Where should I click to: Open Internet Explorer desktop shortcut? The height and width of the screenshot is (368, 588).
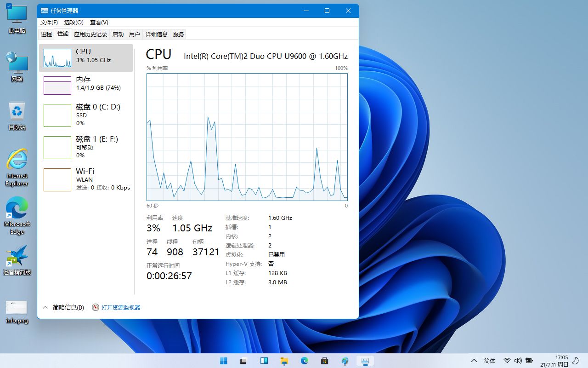pyautogui.click(x=17, y=167)
